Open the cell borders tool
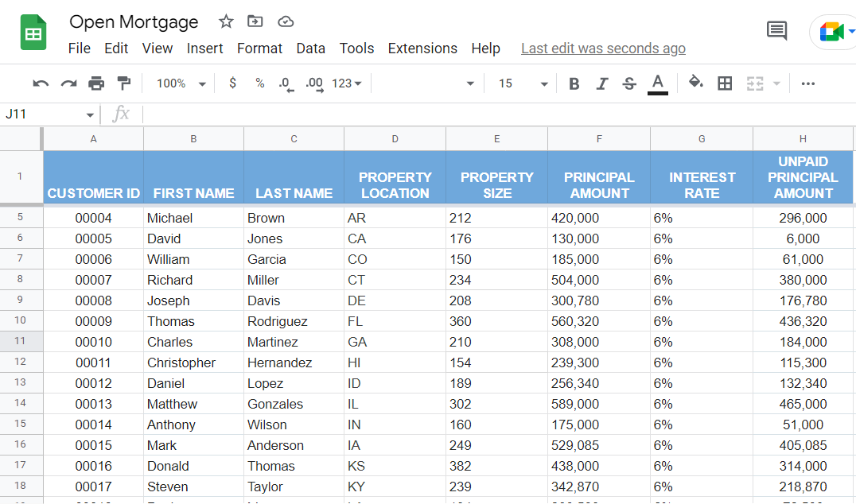 pyautogui.click(x=725, y=83)
